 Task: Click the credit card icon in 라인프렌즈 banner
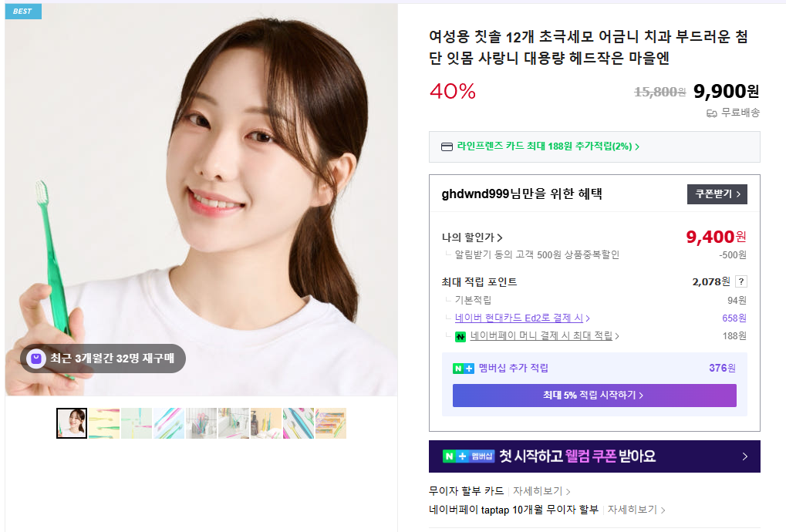(447, 146)
